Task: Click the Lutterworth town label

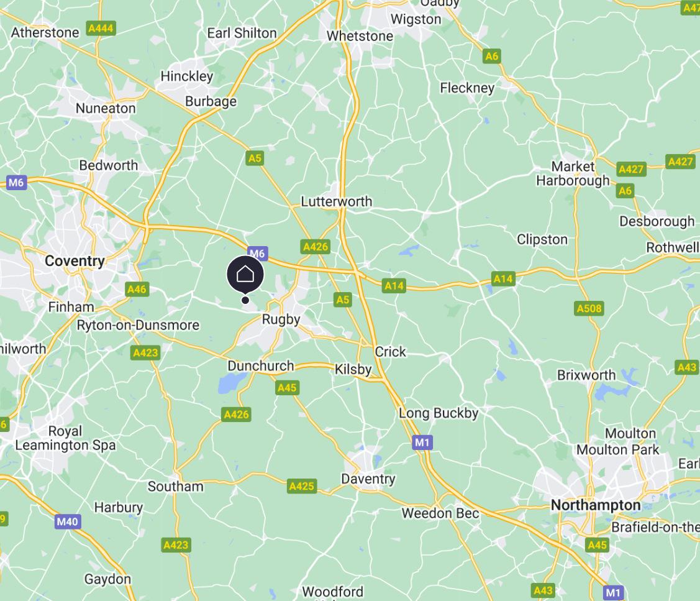Action: pyautogui.click(x=336, y=201)
